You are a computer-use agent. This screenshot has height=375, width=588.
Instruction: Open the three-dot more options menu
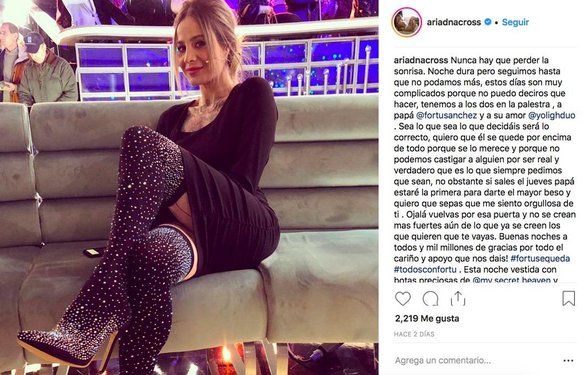(x=569, y=361)
